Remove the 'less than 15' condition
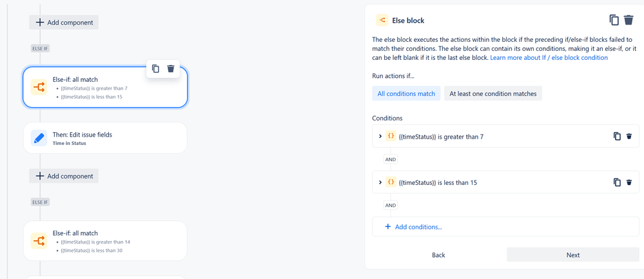This screenshot has height=279, width=644. click(x=629, y=182)
